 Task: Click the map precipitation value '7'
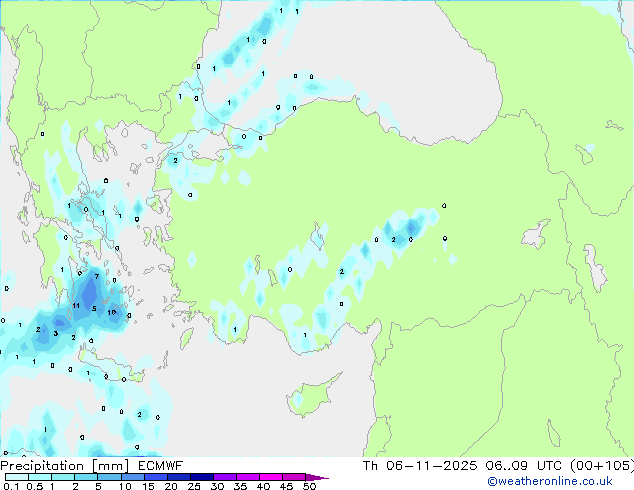pos(97,277)
